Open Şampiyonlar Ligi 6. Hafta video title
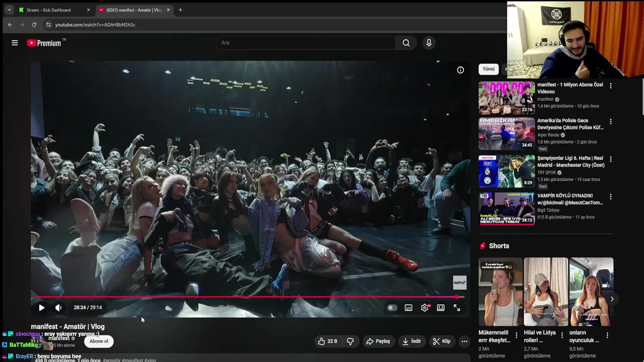Image resolution: width=644 pixels, height=362 pixels. (571, 161)
